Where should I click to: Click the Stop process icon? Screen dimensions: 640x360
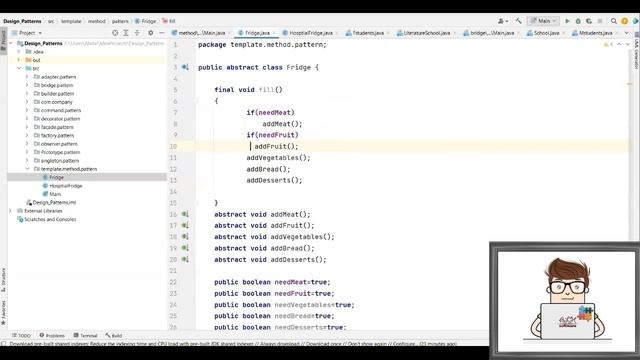(x=600, y=21)
